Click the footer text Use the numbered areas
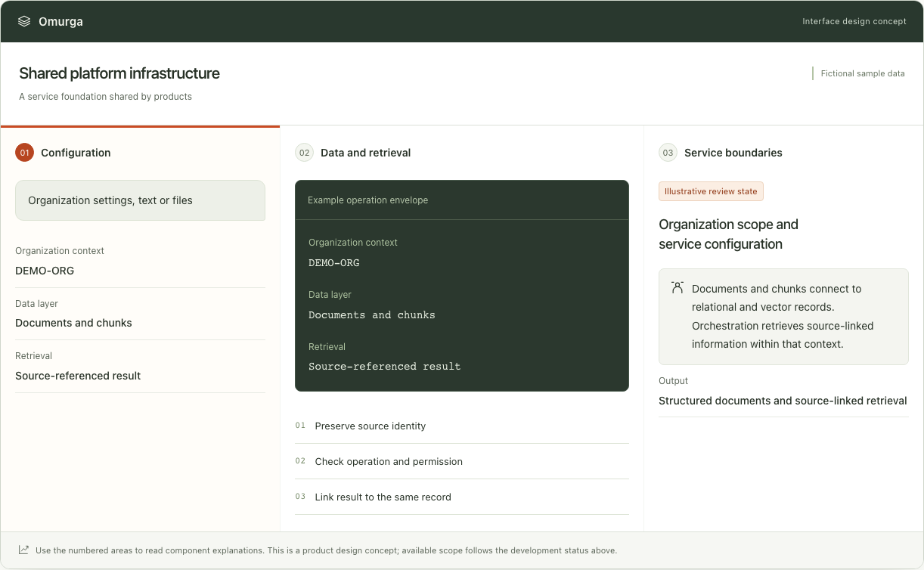This screenshot has width=924, height=570. click(326, 550)
